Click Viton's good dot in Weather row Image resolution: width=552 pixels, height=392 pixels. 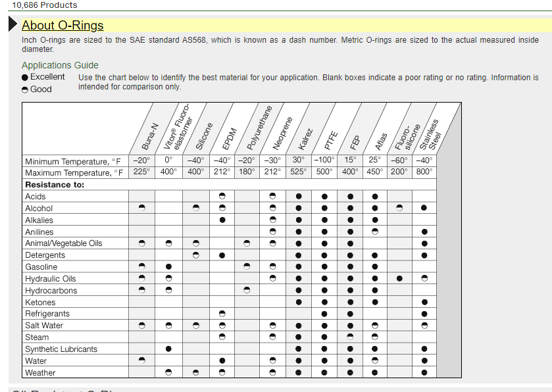tap(168, 372)
